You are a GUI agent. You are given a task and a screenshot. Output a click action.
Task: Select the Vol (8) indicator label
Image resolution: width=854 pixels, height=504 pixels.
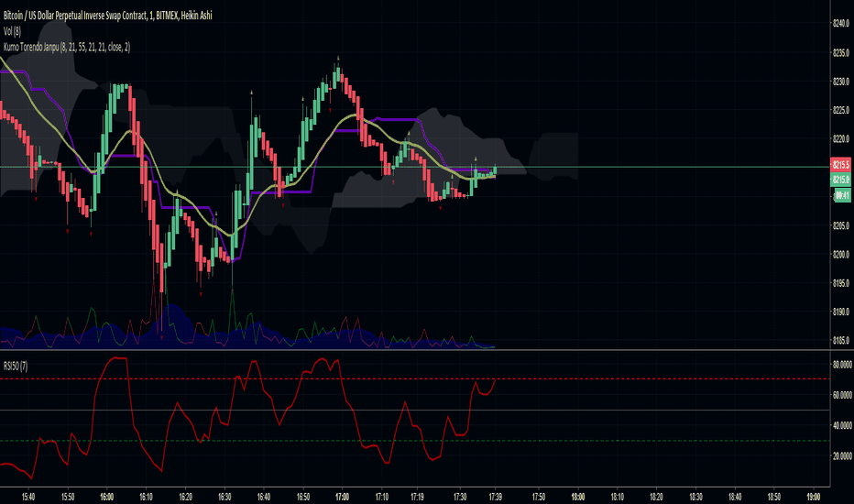tap(12, 31)
